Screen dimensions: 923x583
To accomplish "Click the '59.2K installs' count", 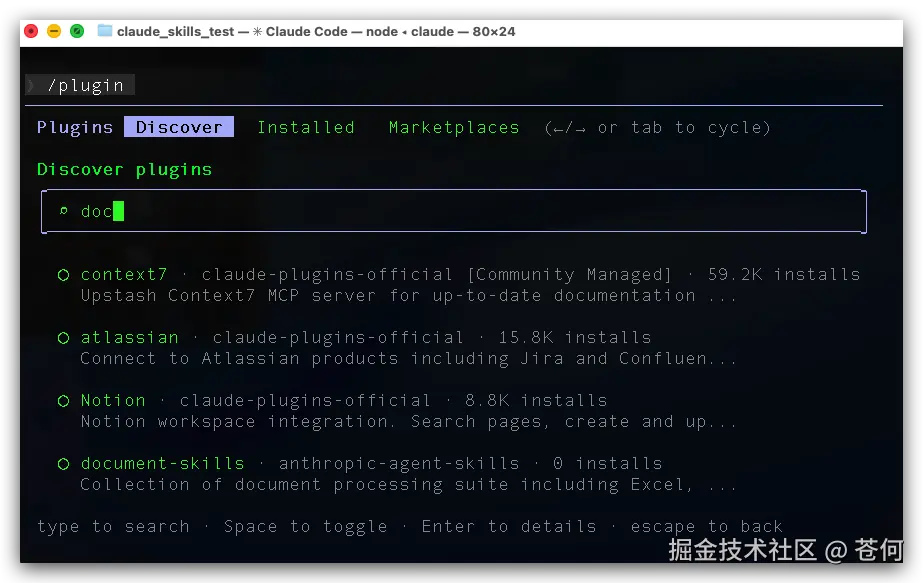I will click(784, 274).
